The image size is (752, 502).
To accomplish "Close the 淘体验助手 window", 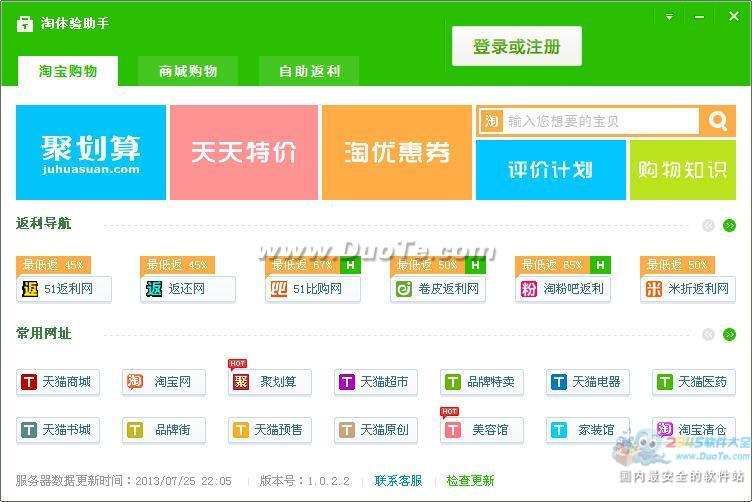I will click(x=734, y=16).
